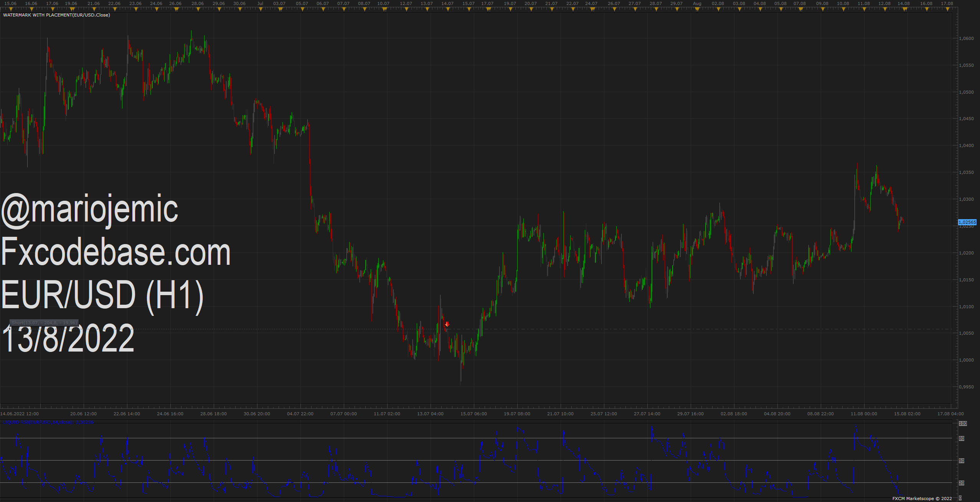Click the yellow day marker under 16.06
Viewport: 980px width, 502px height.
[x=31, y=9]
